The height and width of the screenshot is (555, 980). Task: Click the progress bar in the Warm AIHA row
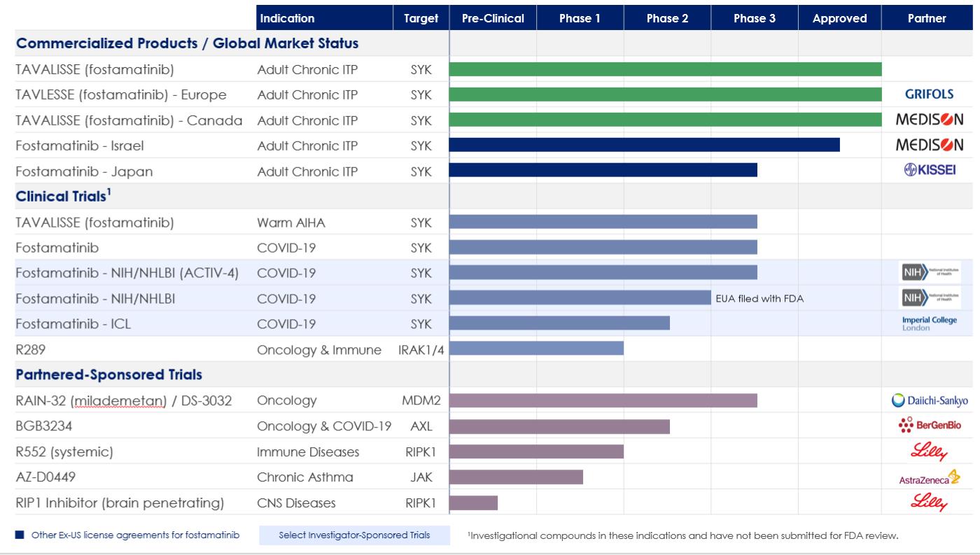coord(603,222)
